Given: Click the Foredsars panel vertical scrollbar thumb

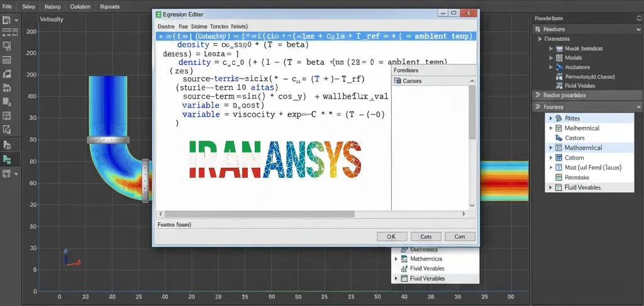Looking at the screenshot, I should tap(472, 112).
